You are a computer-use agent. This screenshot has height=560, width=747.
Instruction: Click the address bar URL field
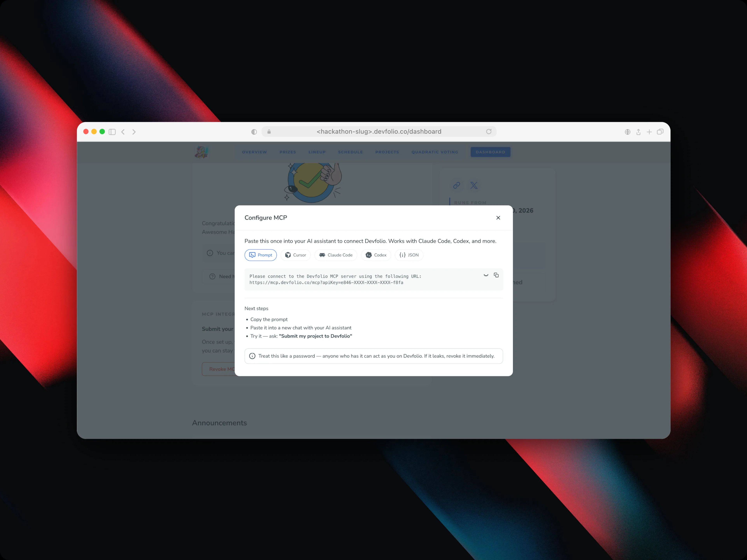click(x=379, y=132)
